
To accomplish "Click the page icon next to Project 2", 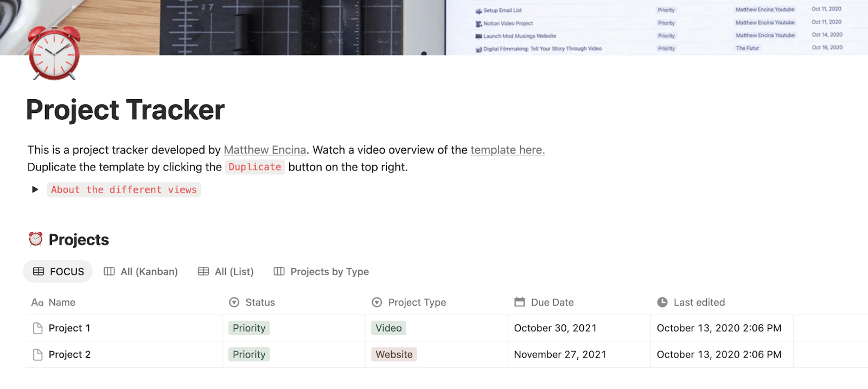I will pos(37,355).
